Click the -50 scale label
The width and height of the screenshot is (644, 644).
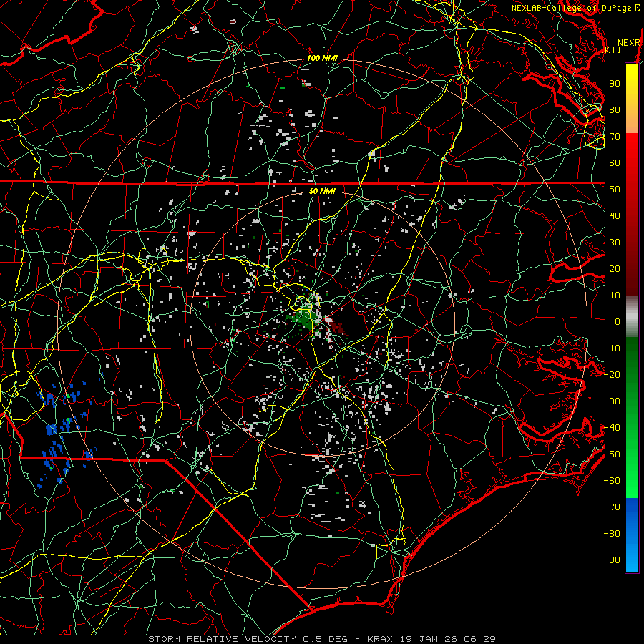point(612,454)
